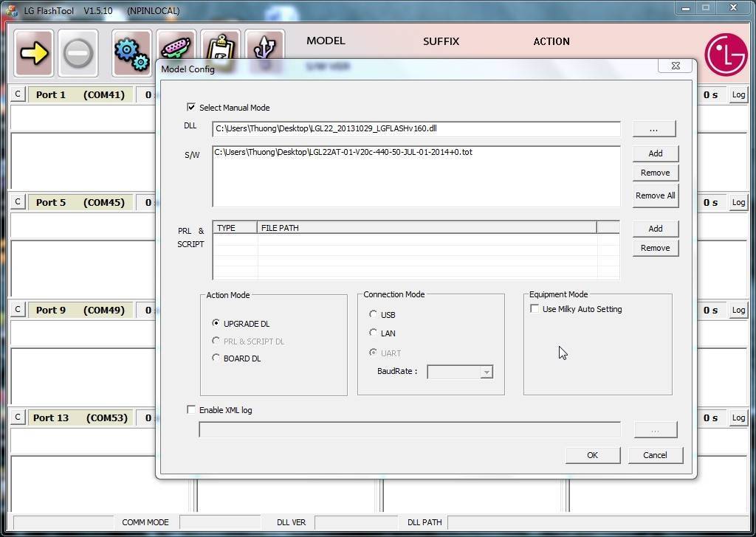Viewport: 756px width, 537px height.
Task: Close the LG FlashTool main window
Action: (x=733, y=7)
